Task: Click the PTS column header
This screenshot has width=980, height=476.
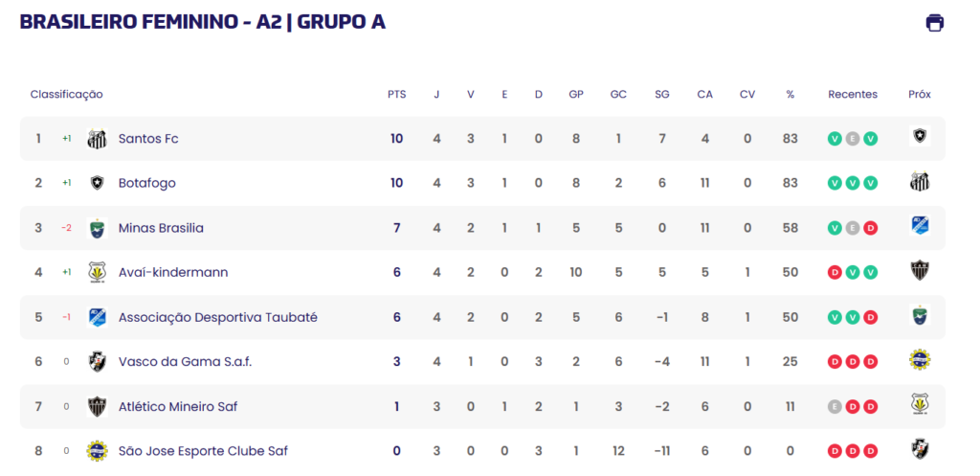Action: click(396, 95)
